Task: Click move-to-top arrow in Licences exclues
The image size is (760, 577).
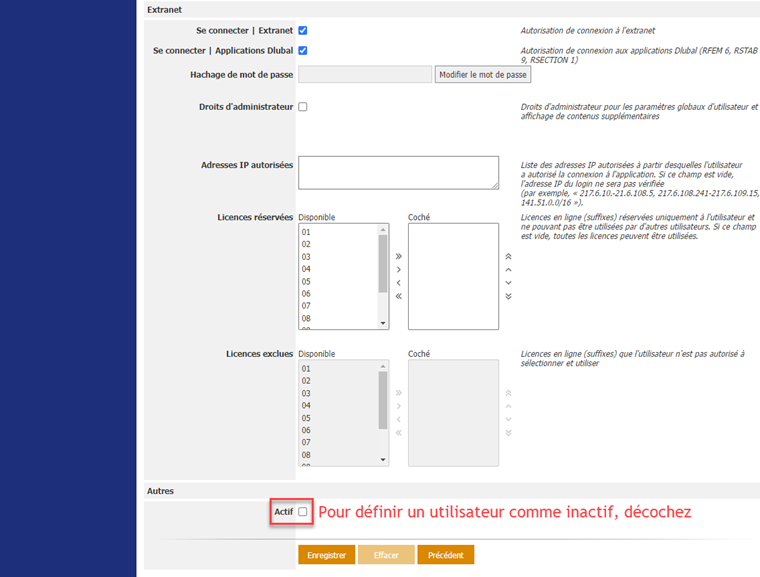Action: [508, 393]
